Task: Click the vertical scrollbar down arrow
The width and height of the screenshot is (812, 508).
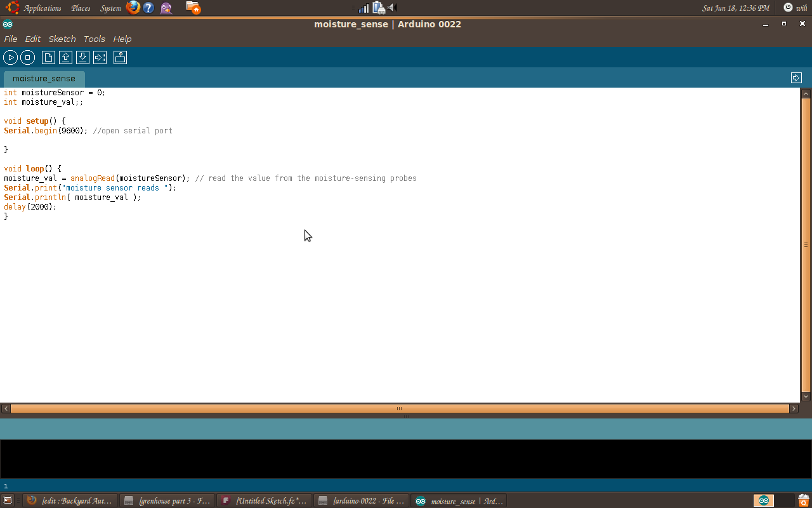Action: [x=806, y=397]
